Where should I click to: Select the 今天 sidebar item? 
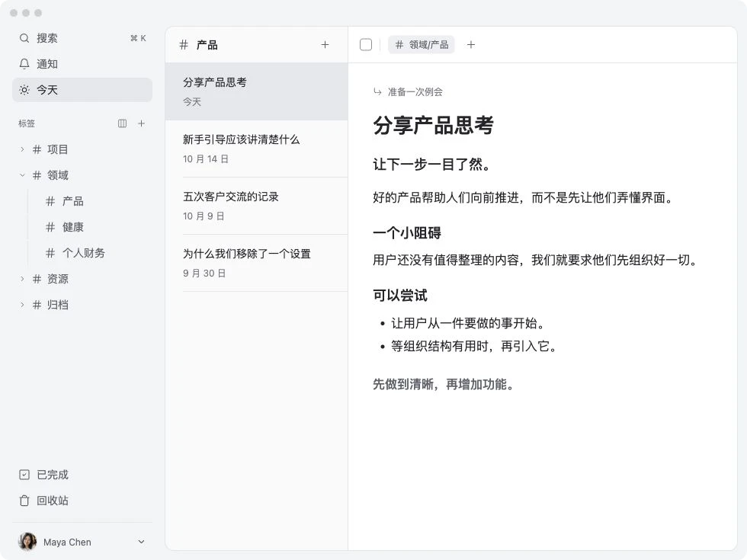82,90
